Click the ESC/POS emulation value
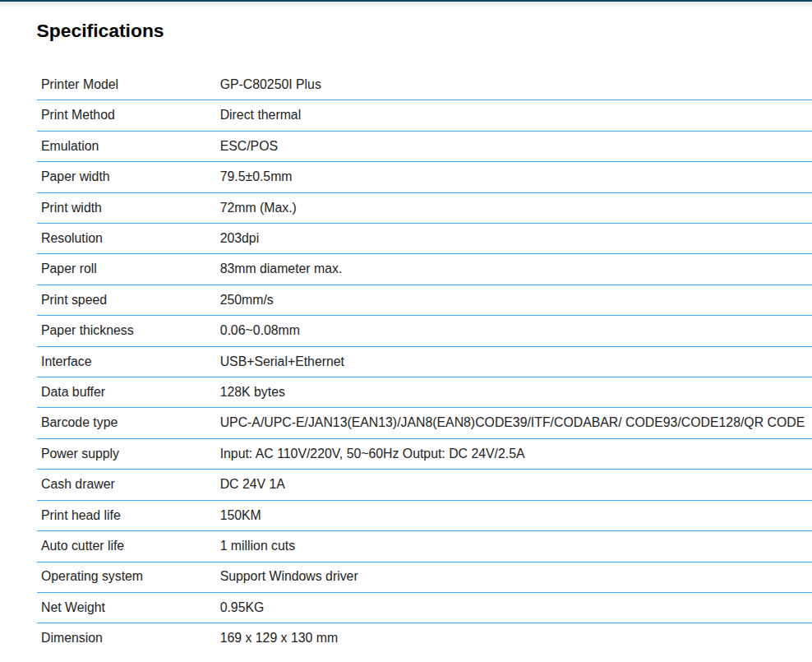 pyautogui.click(x=249, y=146)
